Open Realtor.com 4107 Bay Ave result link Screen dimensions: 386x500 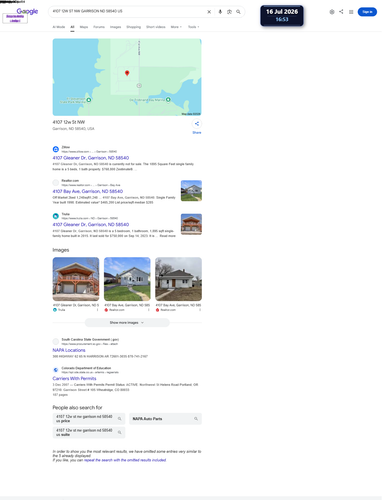click(88, 191)
